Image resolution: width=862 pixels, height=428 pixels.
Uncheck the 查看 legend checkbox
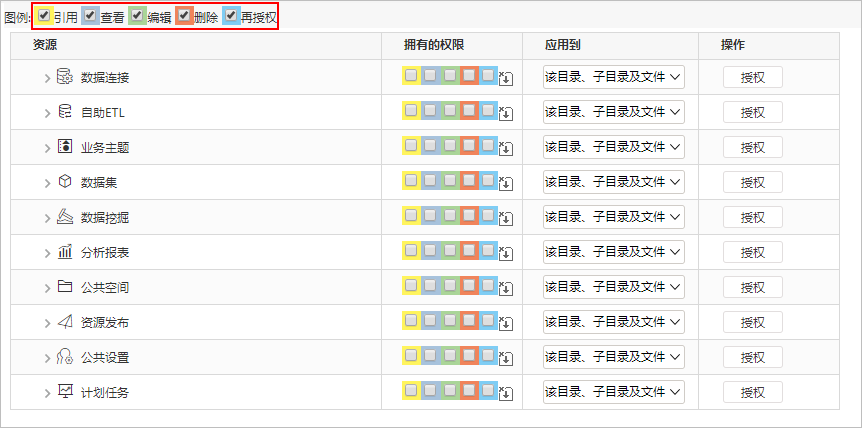90,15
